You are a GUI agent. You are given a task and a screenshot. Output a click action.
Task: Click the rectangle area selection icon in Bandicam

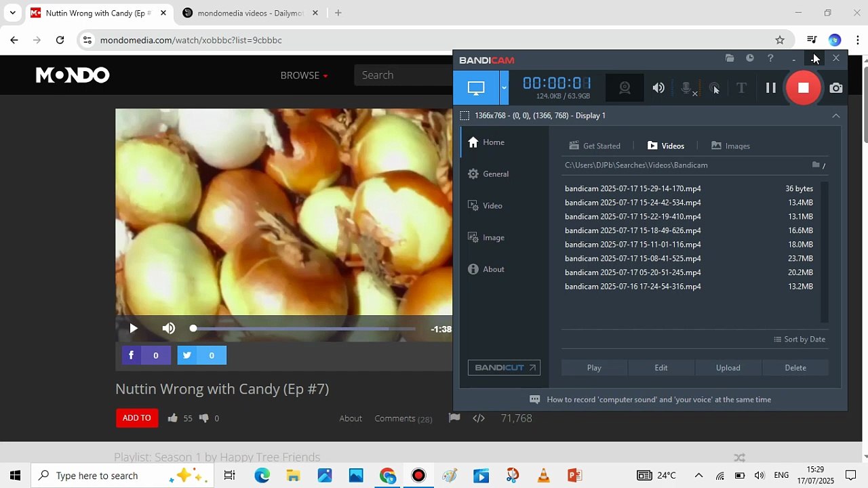point(465,116)
